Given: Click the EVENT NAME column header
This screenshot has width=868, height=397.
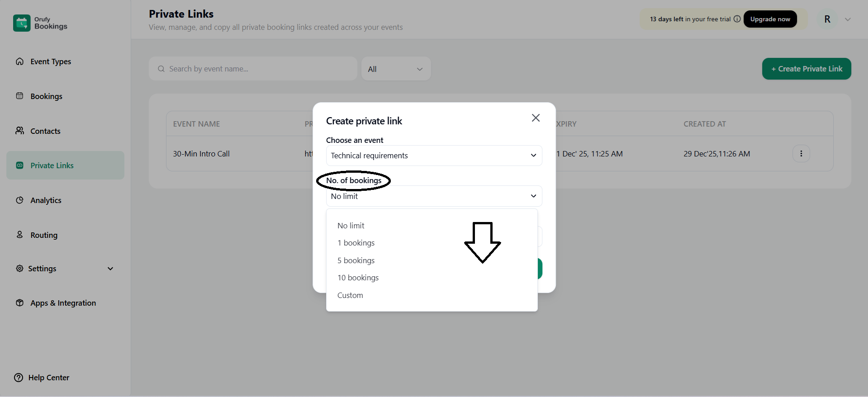Looking at the screenshot, I should pyautogui.click(x=196, y=124).
